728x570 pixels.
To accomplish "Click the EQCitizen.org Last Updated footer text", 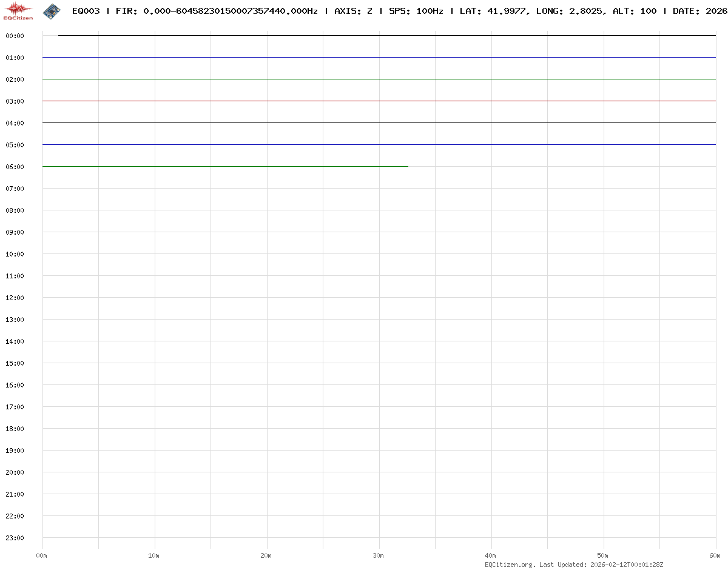I will pos(574,565).
